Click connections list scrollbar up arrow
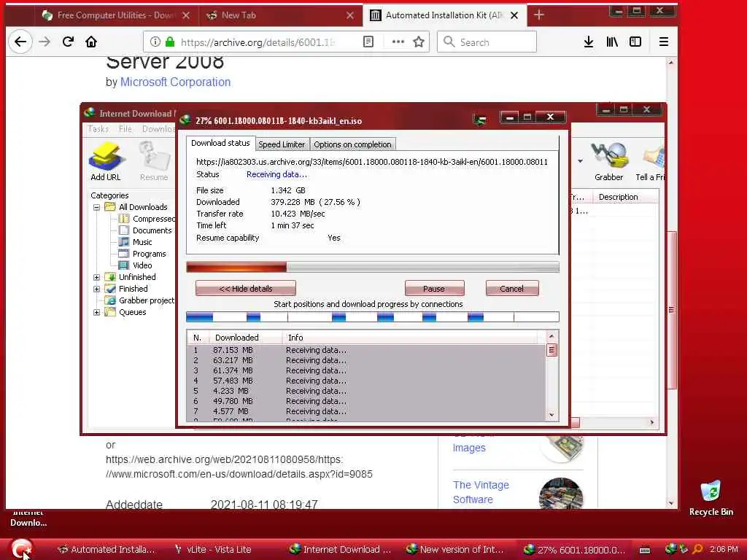Image resolution: width=747 pixels, height=560 pixels. [x=551, y=336]
